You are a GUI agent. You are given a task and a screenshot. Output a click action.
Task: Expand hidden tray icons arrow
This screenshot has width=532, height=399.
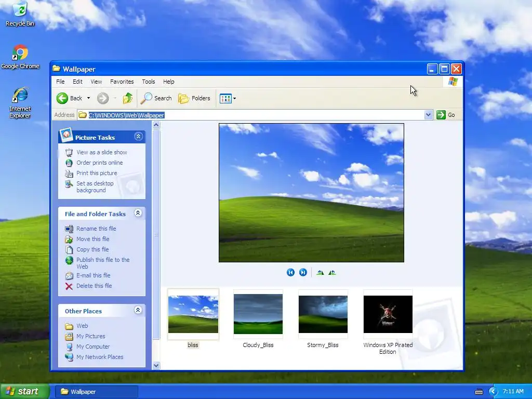coord(493,392)
